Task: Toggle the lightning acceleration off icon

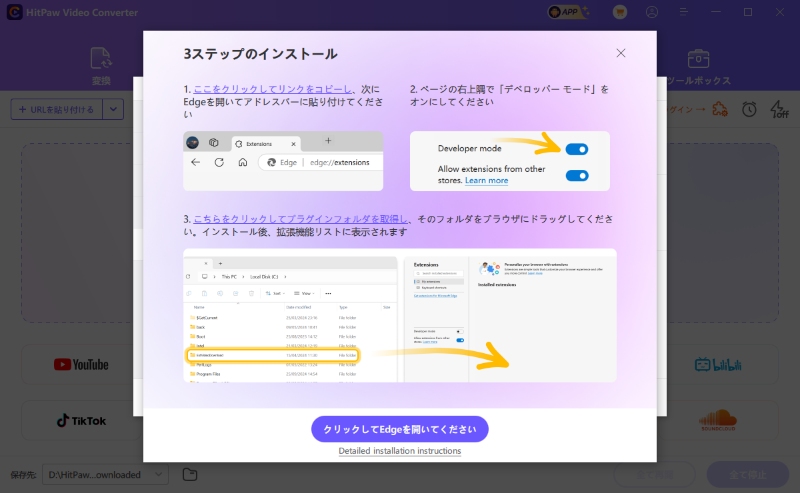Action: pos(779,109)
